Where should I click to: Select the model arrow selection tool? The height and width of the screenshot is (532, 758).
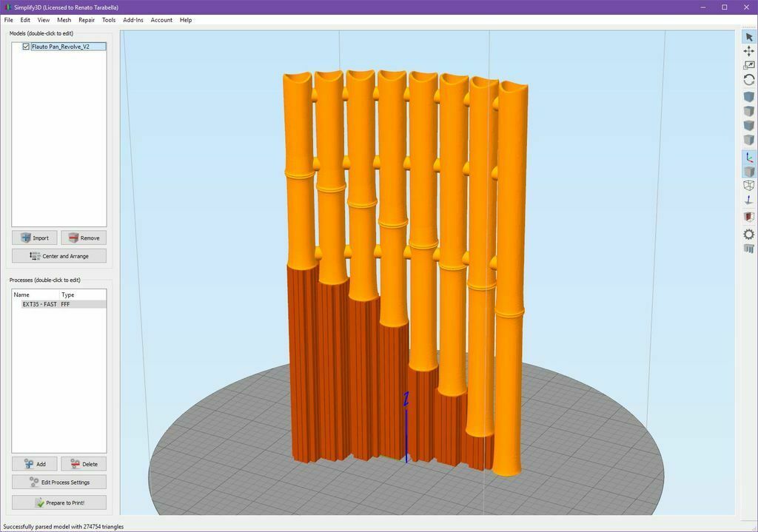click(748, 36)
